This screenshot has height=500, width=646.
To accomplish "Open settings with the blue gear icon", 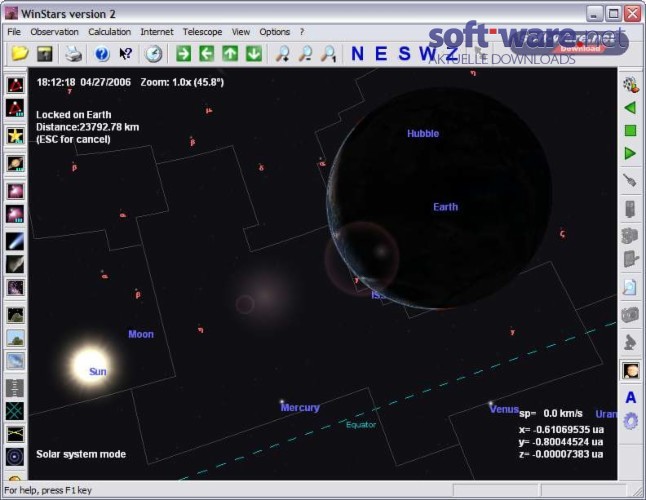I will [630, 421].
